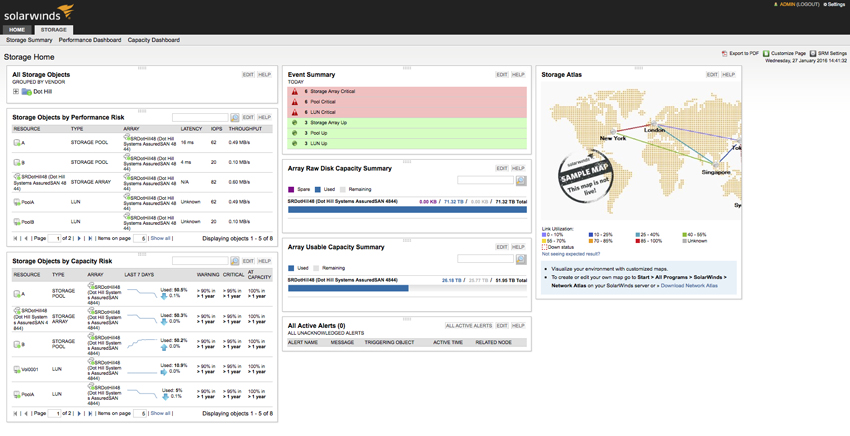
Task: Click HELP on Capacity Risk panel
Action: coord(264,261)
